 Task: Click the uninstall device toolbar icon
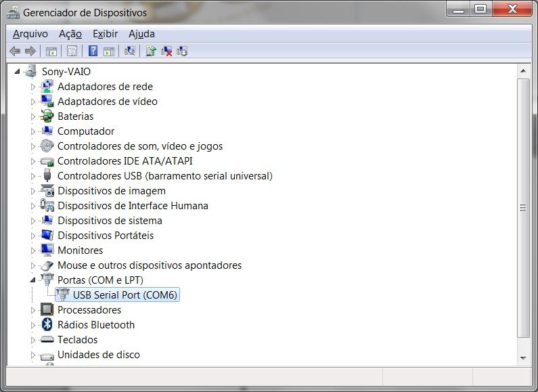coord(166,51)
